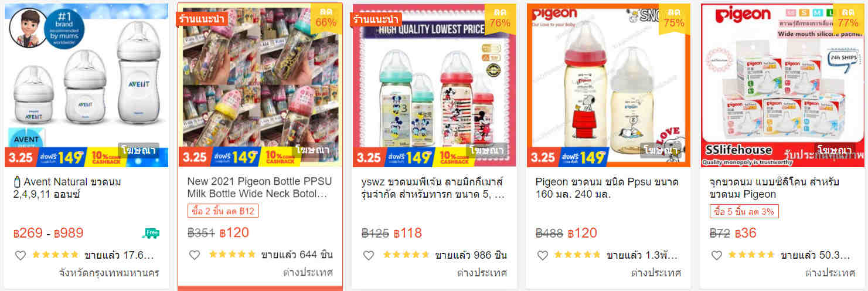Click the ฿118 price on yswz bottle
This screenshot has height=291, width=868.
408,233
